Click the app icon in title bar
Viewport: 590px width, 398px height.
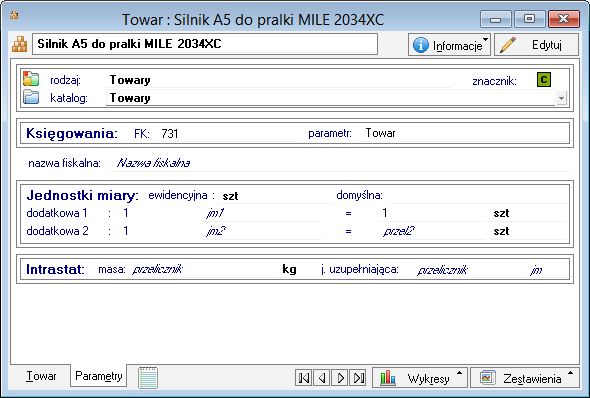click(14, 15)
